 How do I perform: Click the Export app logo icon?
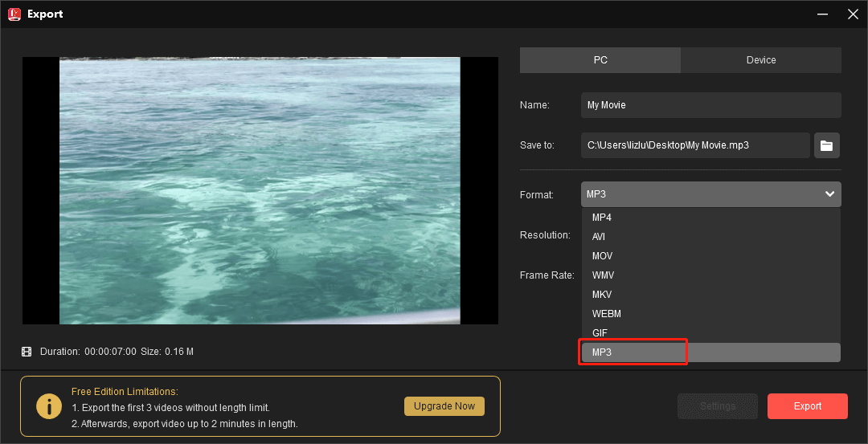click(x=14, y=14)
